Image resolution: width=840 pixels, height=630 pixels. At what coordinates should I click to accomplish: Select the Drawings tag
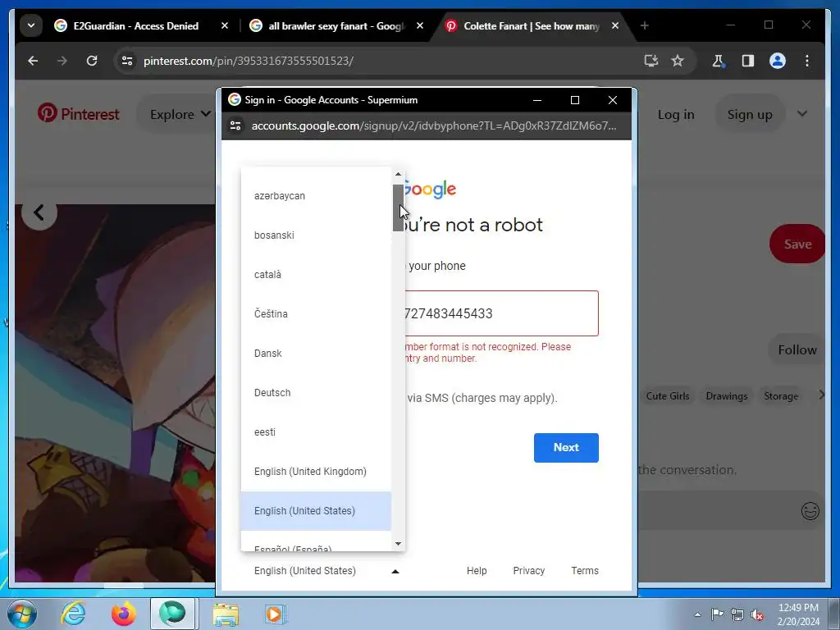pyautogui.click(x=726, y=396)
